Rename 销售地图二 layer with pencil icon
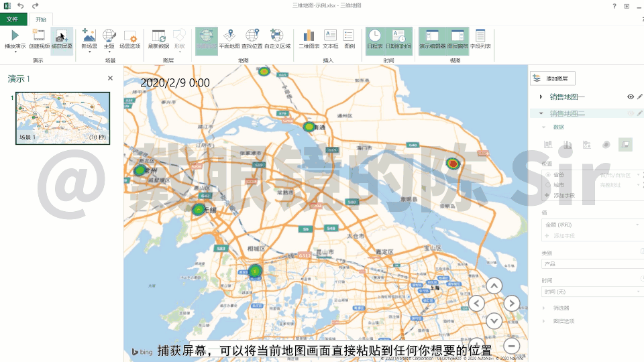This screenshot has height=362, width=644. [x=640, y=113]
